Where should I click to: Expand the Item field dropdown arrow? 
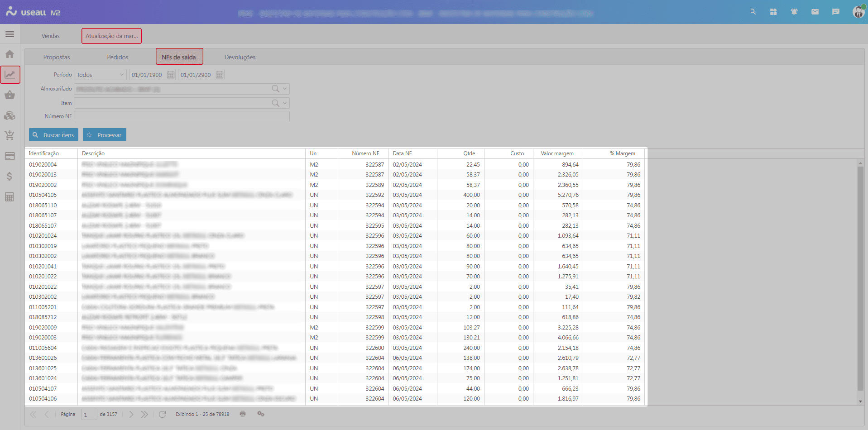pos(285,103)
